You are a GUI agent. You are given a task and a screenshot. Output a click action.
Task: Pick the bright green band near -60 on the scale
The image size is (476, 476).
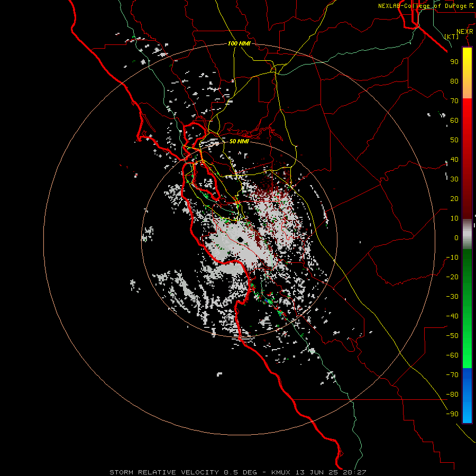click(467, 356)
